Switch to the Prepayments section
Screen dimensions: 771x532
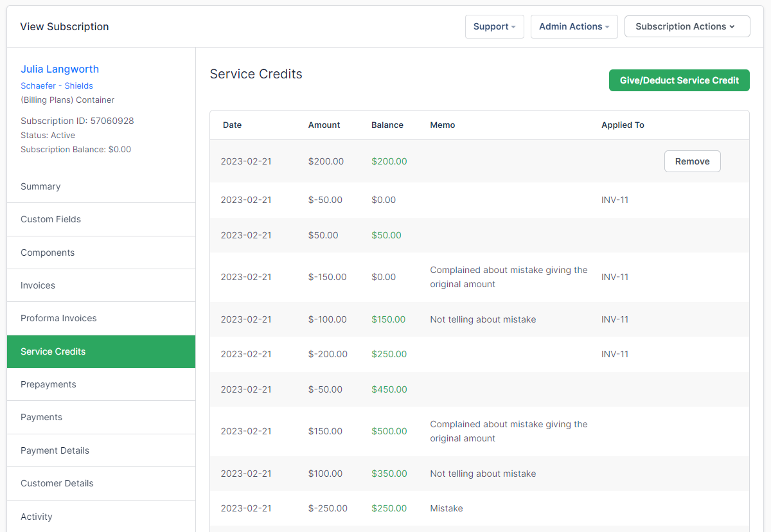(x=48, y=384)
